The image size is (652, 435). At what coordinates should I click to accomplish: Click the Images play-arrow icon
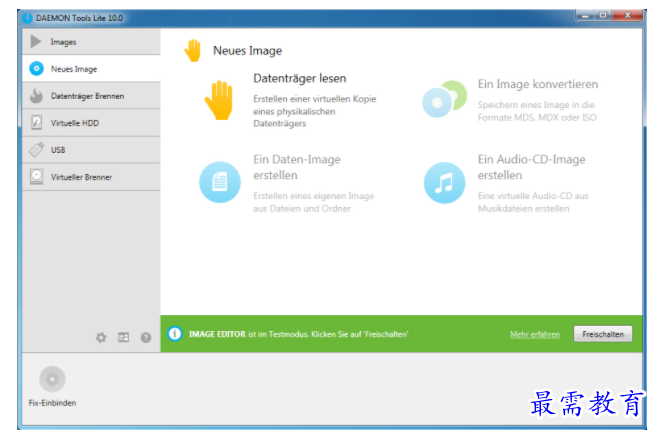coord(36,42)
